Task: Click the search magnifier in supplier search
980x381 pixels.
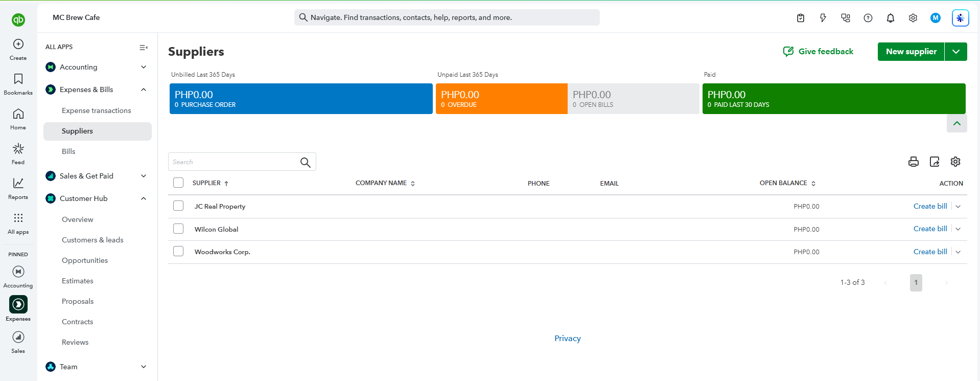Action: pyautogui.click(x=306, y=162)
